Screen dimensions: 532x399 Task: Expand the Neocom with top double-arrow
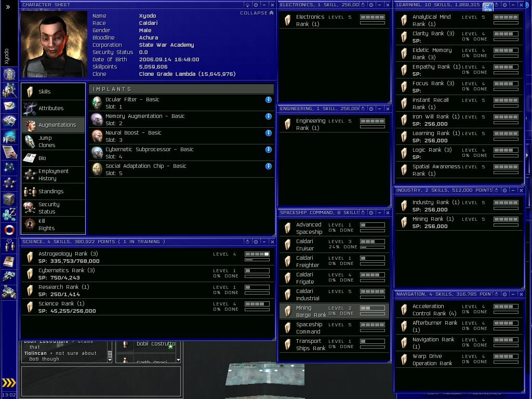(x=8, y=7)
